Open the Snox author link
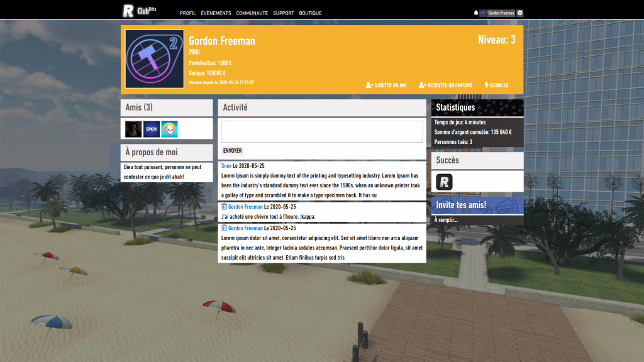 pos(226,166)
